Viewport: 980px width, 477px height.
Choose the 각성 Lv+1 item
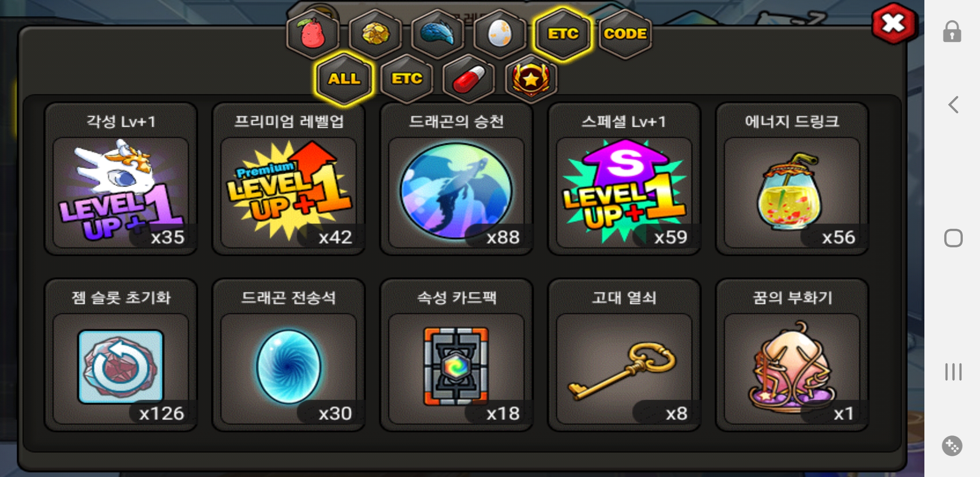pyautogui.click(x=121, y=179)
